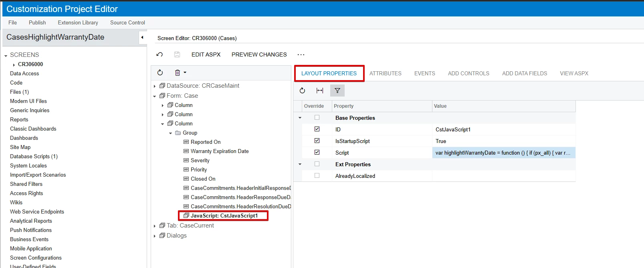644x268 pixels.
Task: Open Data Access in the left pane
Action: pos(24,74)
